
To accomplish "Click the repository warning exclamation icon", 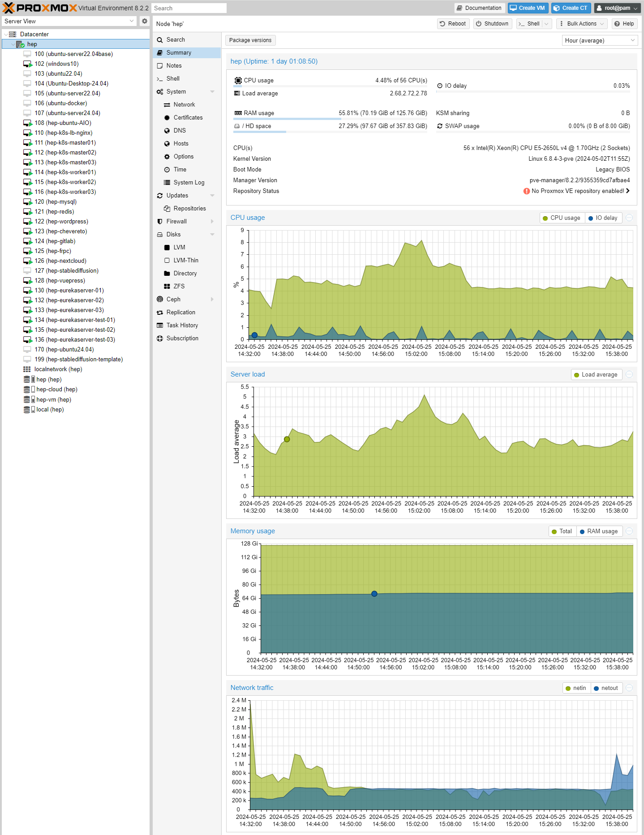I will tap(527, 191).
